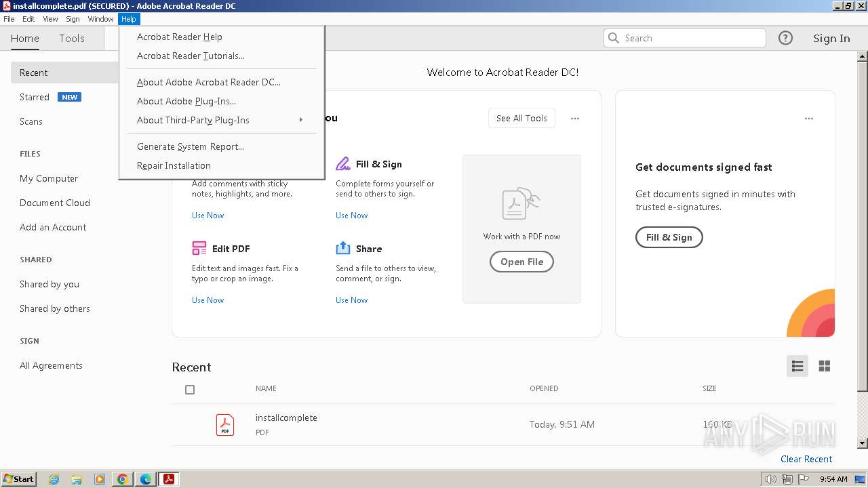The image size is (868, 488).
Task: Open tools card more options ellipsis
Action: pos(575,119)
